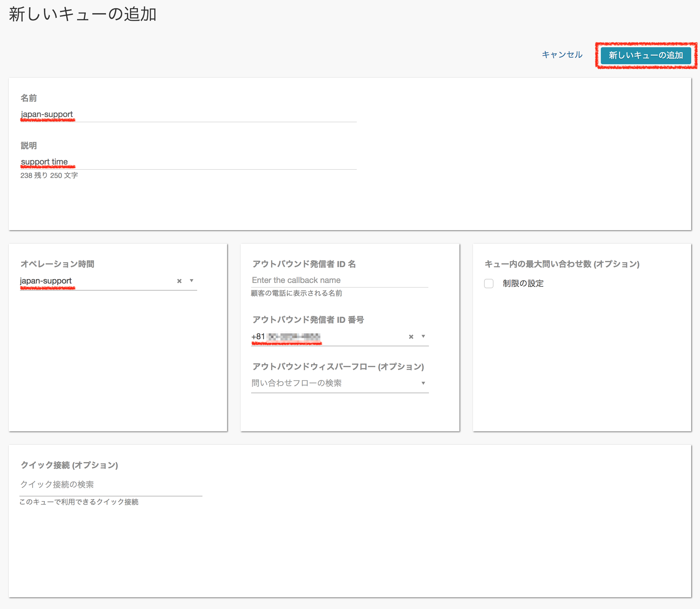700x609 pixels.
Task: Open the outbound caller ID number dropdown
Action: pos(423,336)
